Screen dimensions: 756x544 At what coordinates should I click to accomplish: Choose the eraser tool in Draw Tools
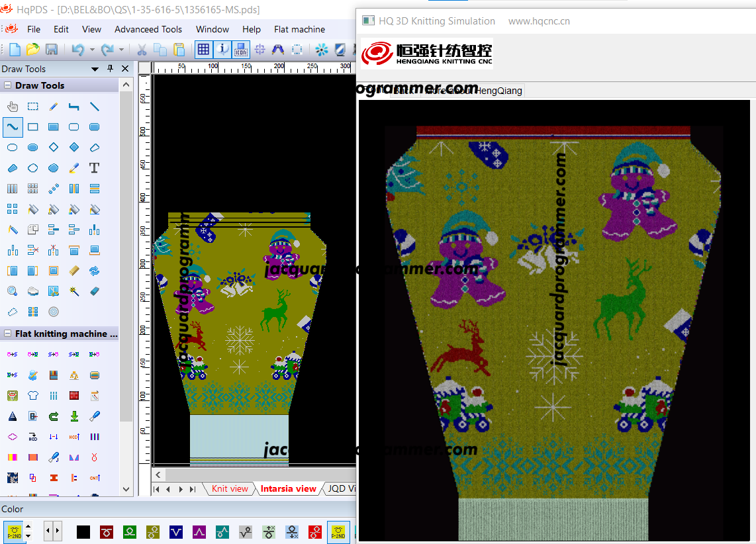95,291
